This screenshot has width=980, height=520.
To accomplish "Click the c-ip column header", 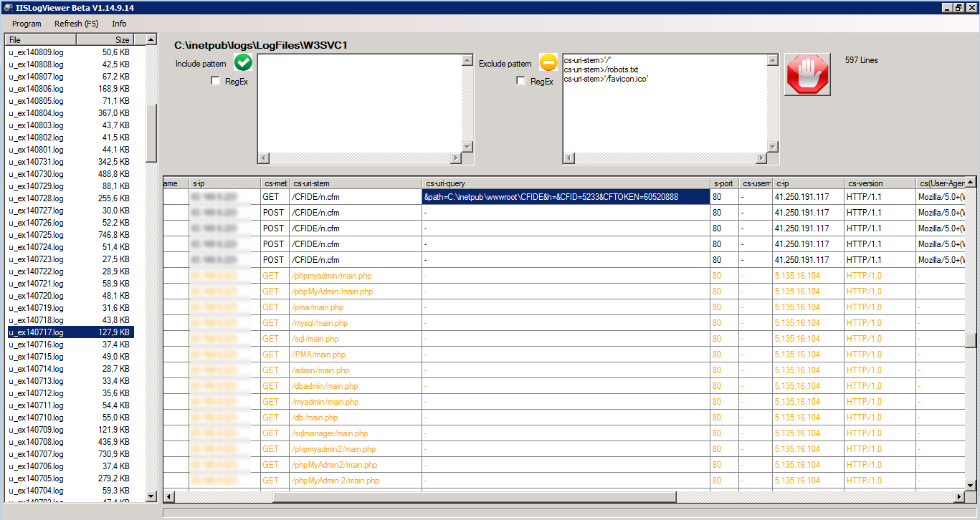I will pyautogui.click(x=808, y=183).
